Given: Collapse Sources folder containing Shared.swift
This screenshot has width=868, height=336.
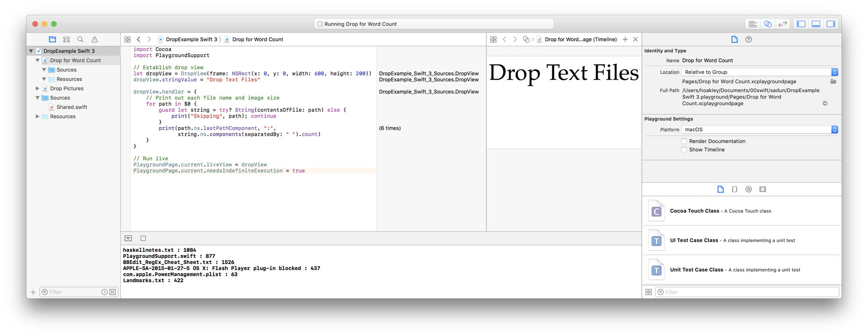Looking at the screenshot, I should 37,98.
